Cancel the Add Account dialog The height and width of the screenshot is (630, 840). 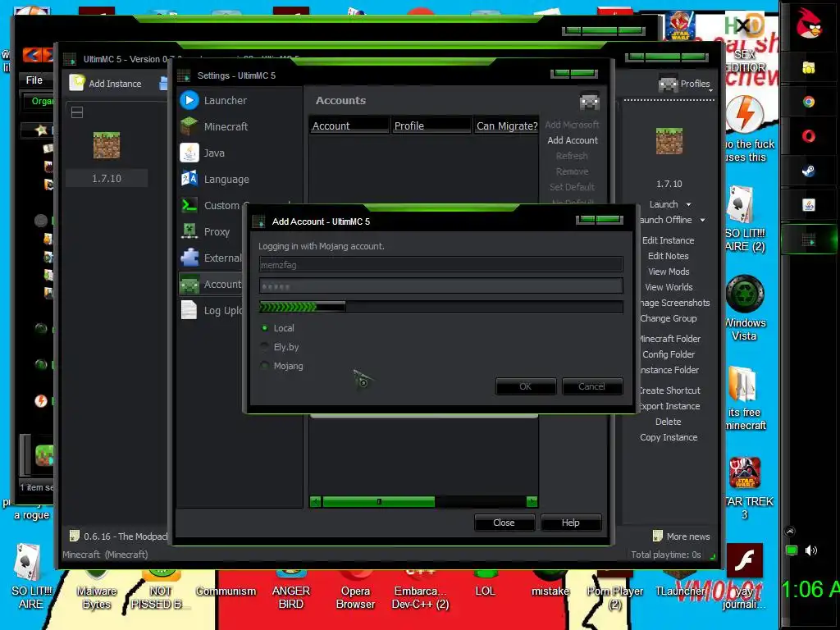pyautogui.click(x=592, y=386)
